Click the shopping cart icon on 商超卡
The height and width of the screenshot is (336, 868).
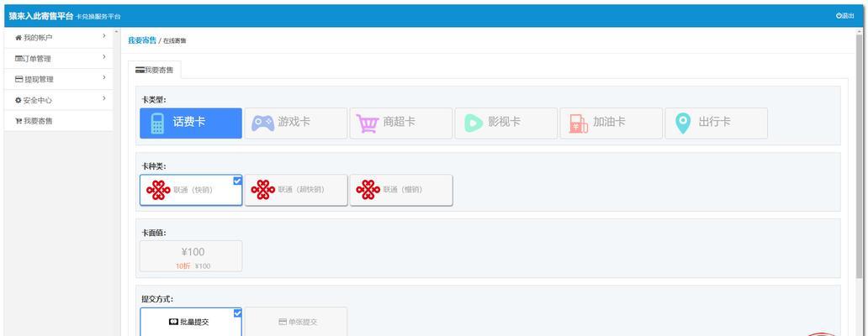point(367,123)
